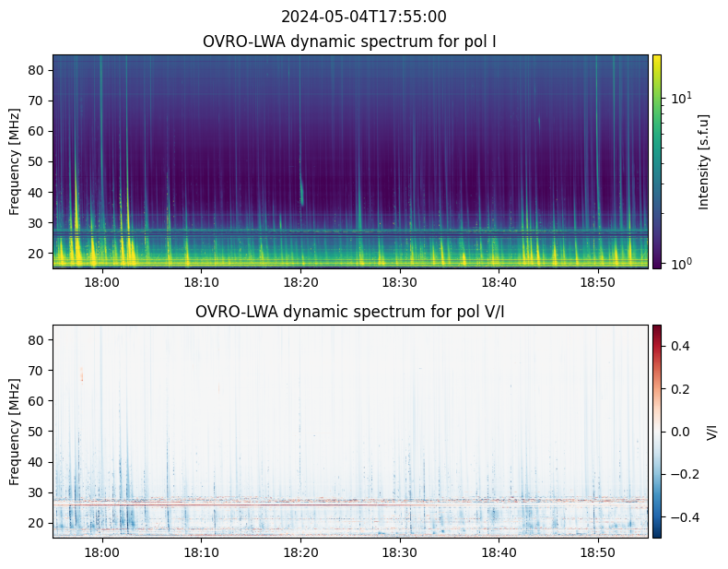
Task: Click the 80 MHz tick on top plot
Action: [38, 70]
